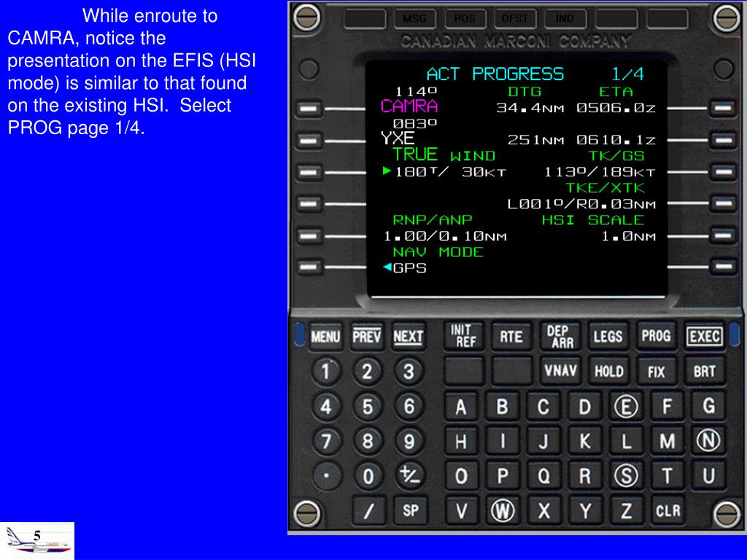
Task: Click numeric key 6
Action: pos(409,406)
